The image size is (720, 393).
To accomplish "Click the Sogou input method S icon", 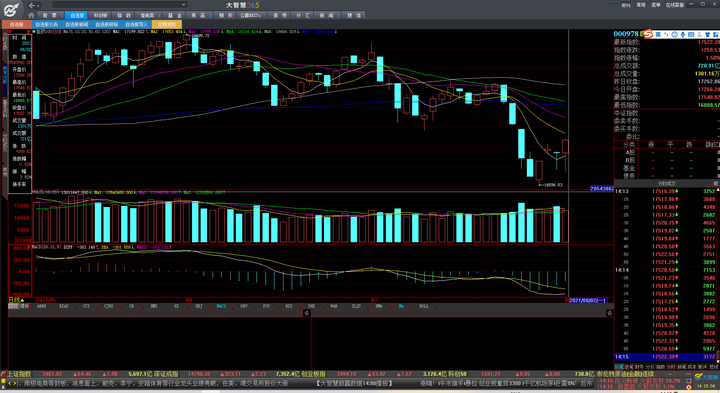I will (x=648, y=34).
